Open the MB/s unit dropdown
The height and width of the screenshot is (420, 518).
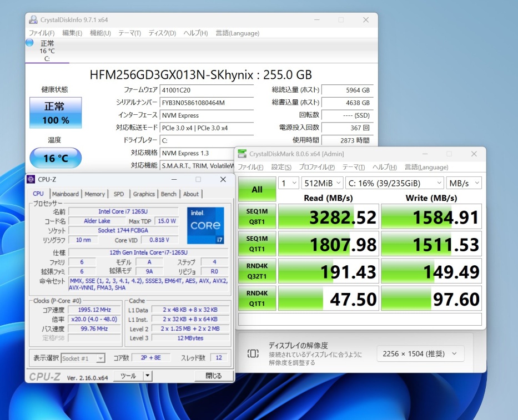465,183
